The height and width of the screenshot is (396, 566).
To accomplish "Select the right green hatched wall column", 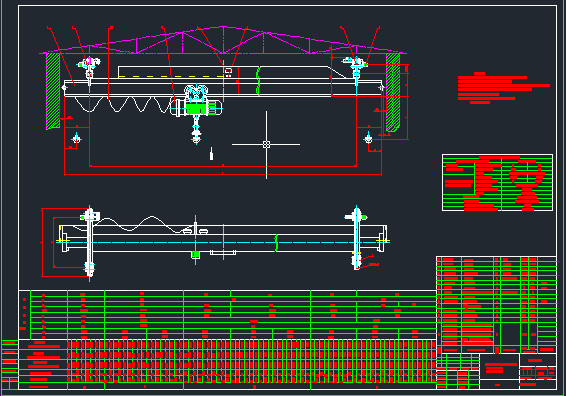I will pyautogui.click(x=393, y=92).
